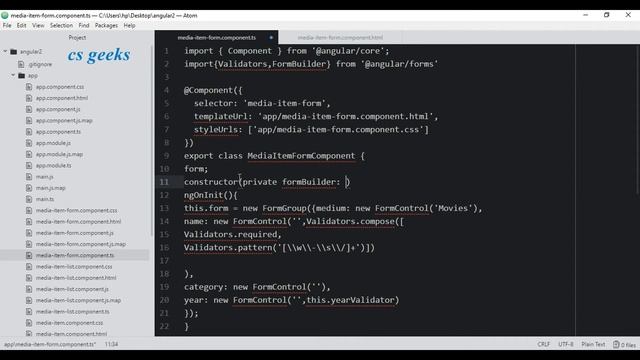Open app.component.html from the tree
The width and height of the screenshot is (640, 360).
click(62, 98)
